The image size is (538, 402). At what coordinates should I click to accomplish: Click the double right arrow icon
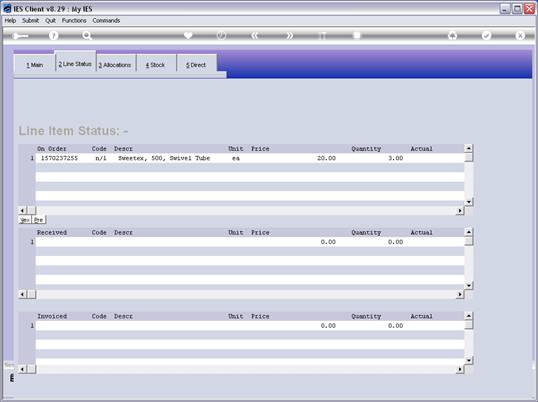(x=290, y=35)
